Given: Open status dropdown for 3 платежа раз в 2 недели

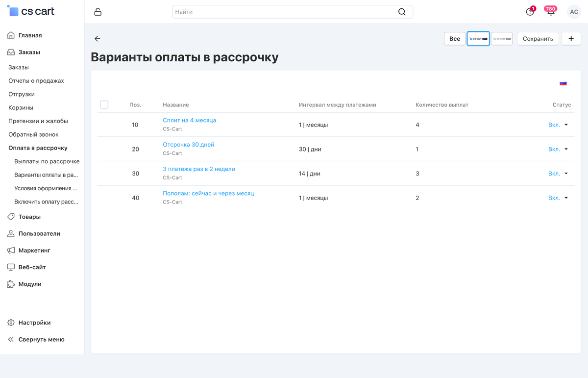Looking at the screenshot, I should [x=558, y=174].
